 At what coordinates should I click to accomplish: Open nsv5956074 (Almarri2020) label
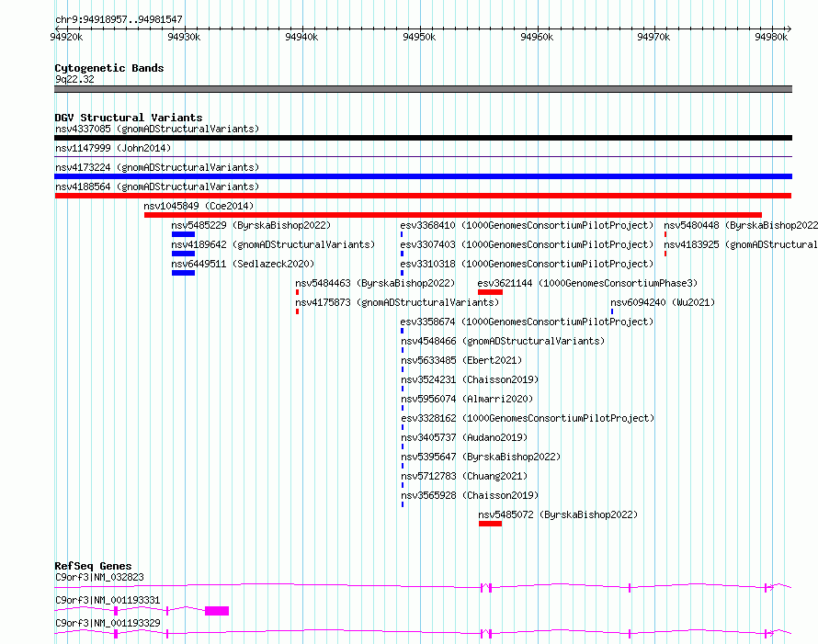467,399
